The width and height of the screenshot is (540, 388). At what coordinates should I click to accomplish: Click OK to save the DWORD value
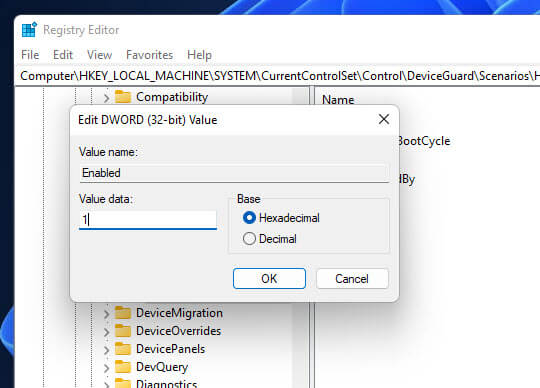point(269,278)
